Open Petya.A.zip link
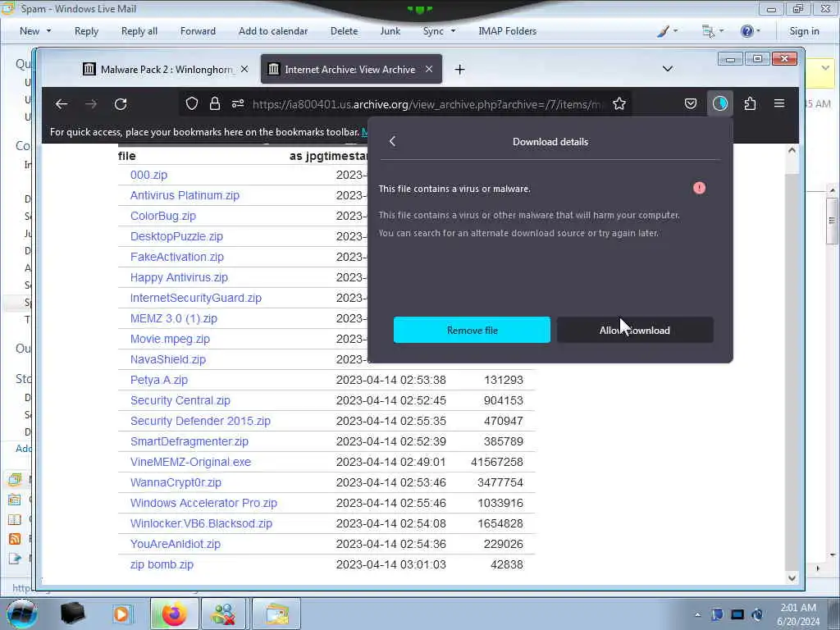The image size is (840, 630). (x=158, y=380)
